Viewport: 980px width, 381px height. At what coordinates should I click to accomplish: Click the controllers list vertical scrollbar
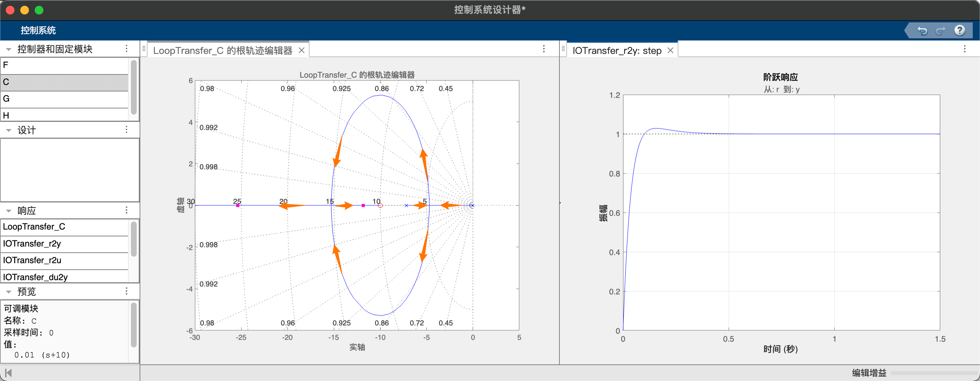click(133, 87)
